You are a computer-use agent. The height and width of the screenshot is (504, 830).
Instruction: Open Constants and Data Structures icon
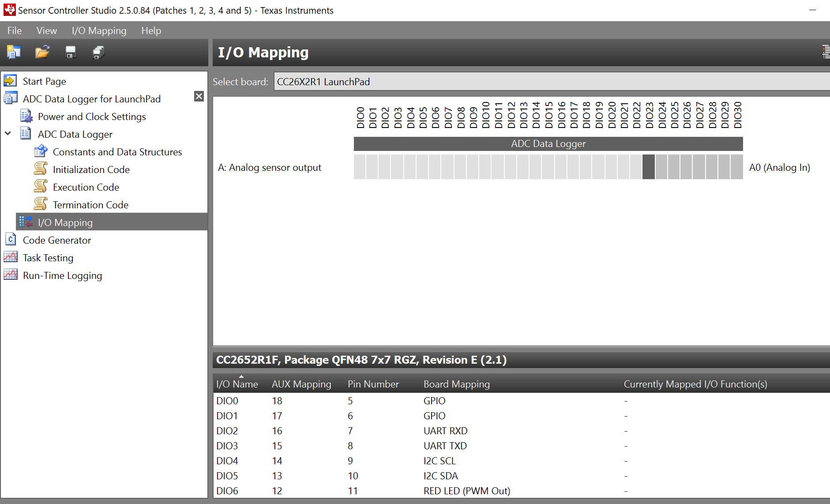click(x=41, y=151)
